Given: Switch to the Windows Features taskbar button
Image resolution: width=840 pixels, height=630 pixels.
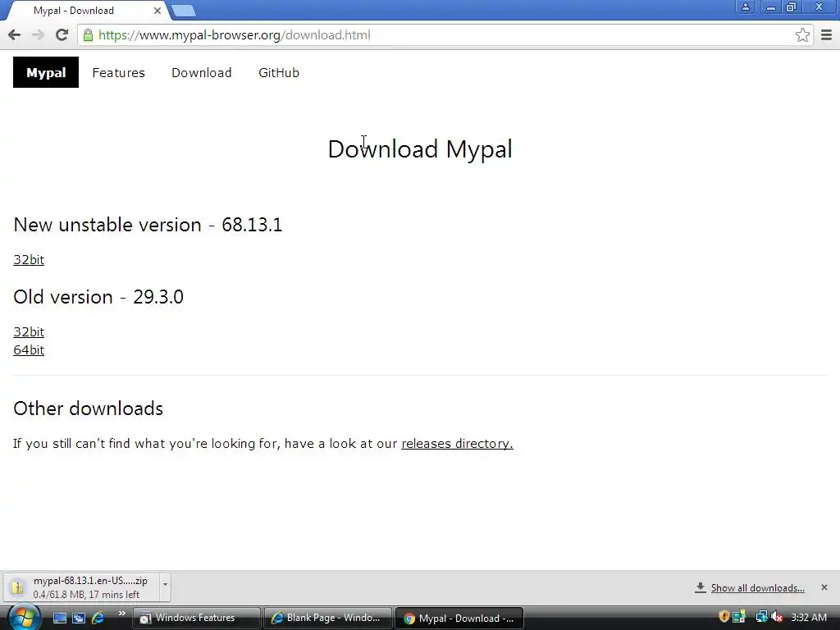Looking at the screenshot, I should (x=196, y=619).
